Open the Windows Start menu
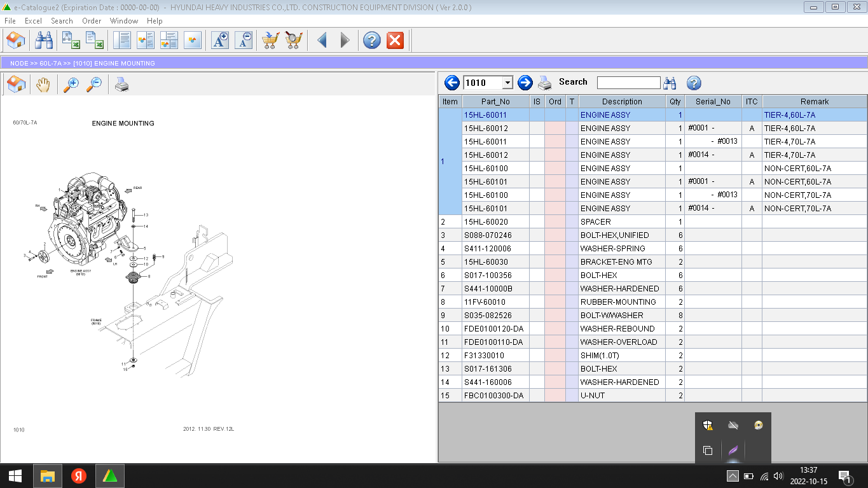 coord(15,476)
